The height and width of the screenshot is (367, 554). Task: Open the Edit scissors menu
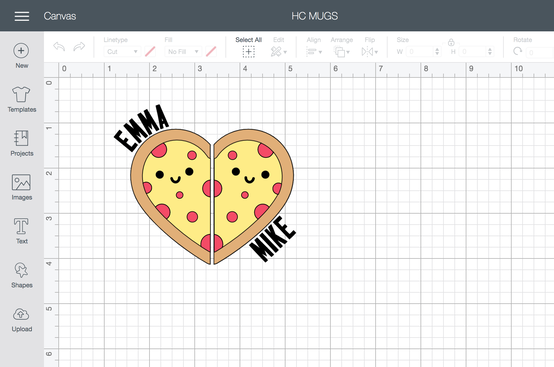coord(279,52)
